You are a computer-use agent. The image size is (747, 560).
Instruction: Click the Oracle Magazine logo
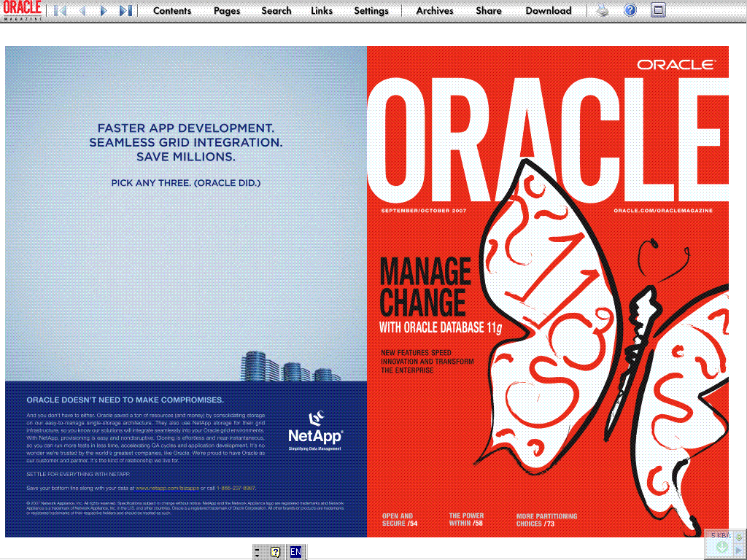click(21, 11)
